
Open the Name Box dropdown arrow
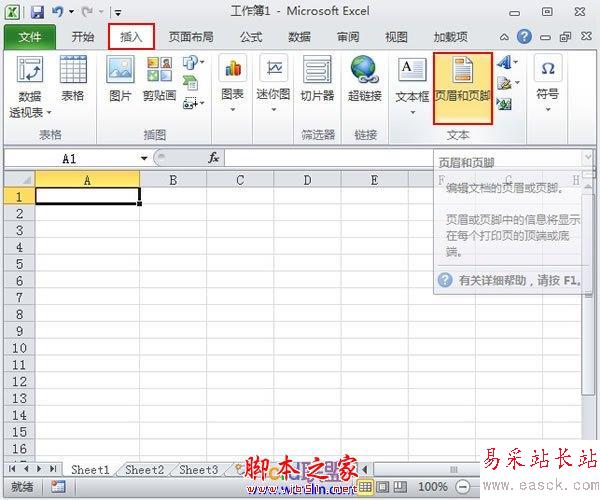[144, 158]
